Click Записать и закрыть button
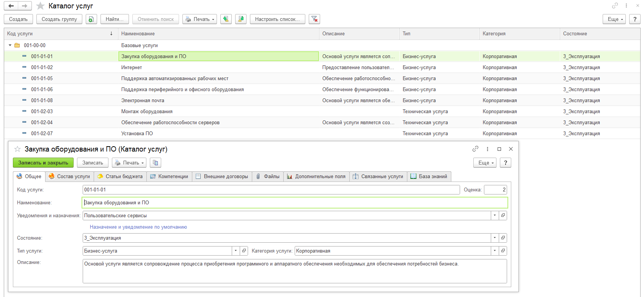The width and height of the screenshot is (644, 297). coord(43,163)
